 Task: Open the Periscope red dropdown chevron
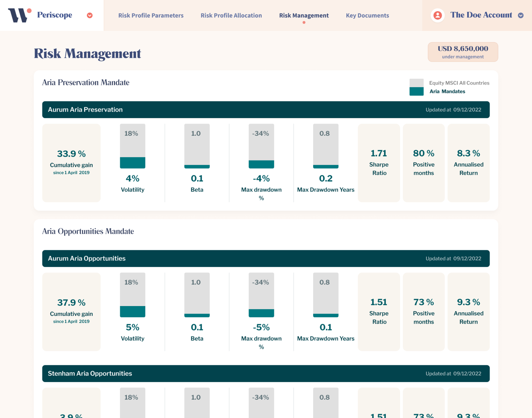pyautogui.click(x=89, y=16)
